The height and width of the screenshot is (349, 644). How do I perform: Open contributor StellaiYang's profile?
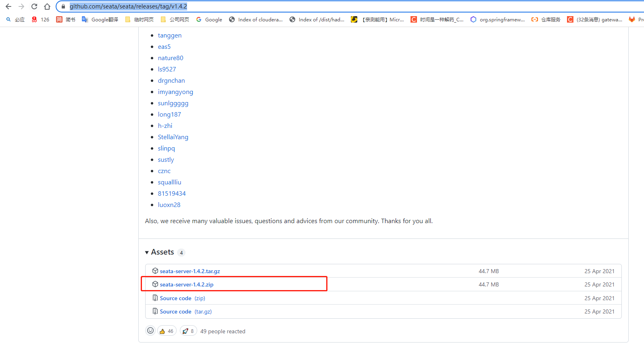coord(173,137)
